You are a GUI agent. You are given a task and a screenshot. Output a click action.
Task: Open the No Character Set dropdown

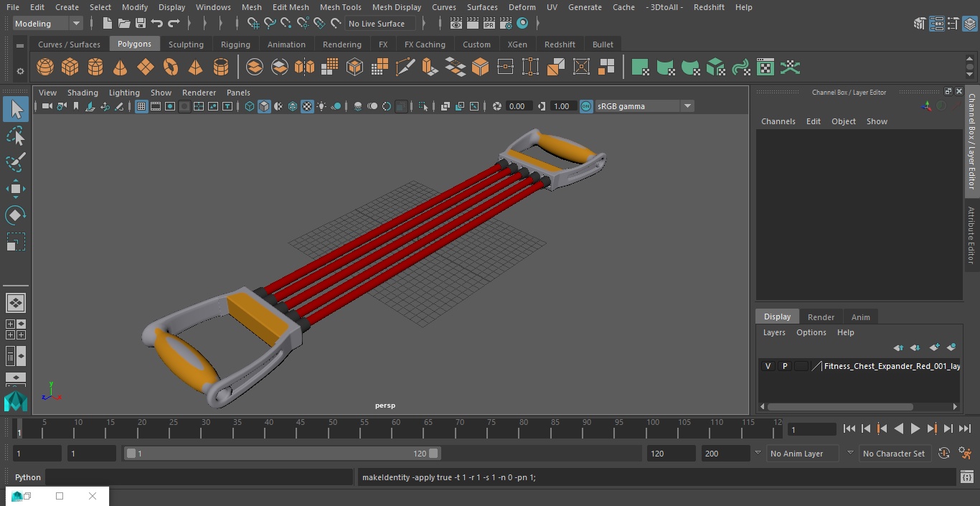point(894,454)
